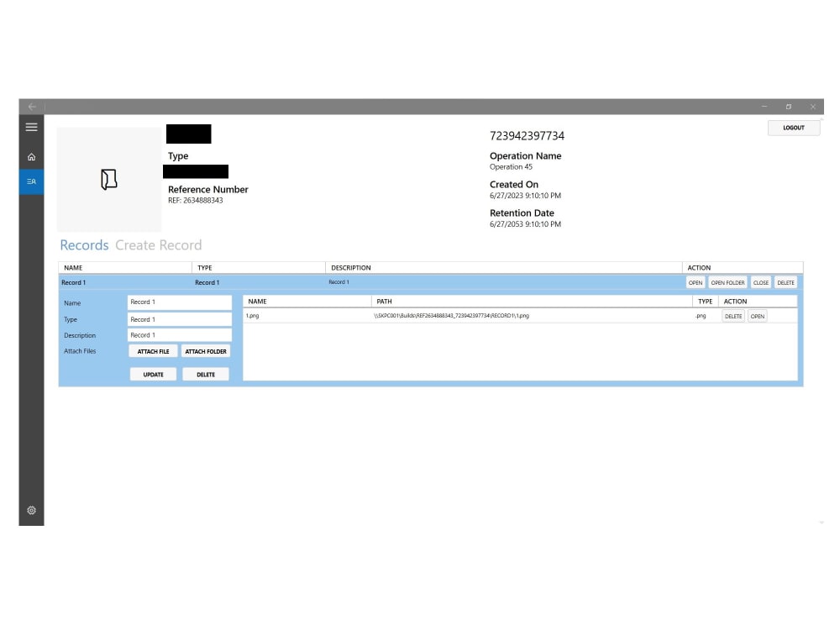Open the navigation menu via hamburger icon
The height and width of the screenshot is (630, 840).
coord(31,127)
